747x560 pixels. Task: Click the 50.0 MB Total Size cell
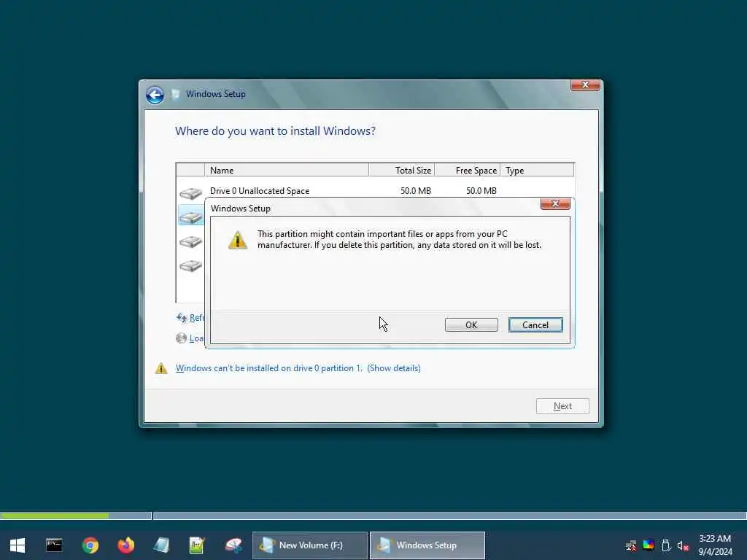(x=415, y=191)
